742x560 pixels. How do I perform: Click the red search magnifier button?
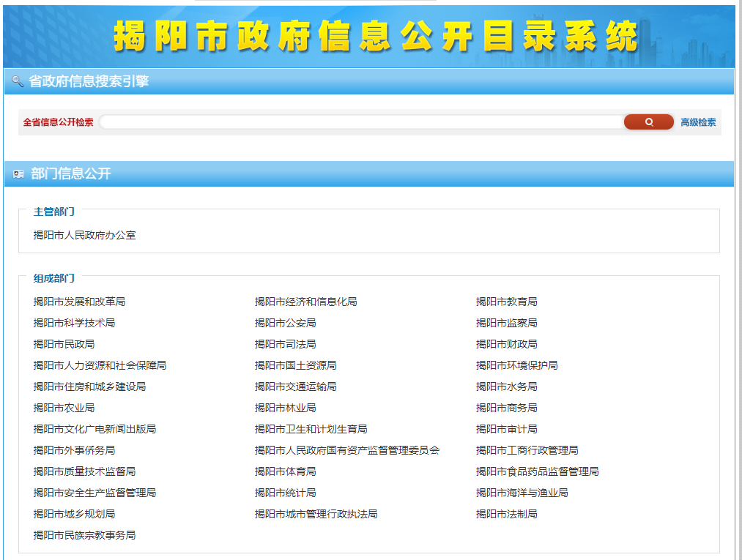coord(648,122)
